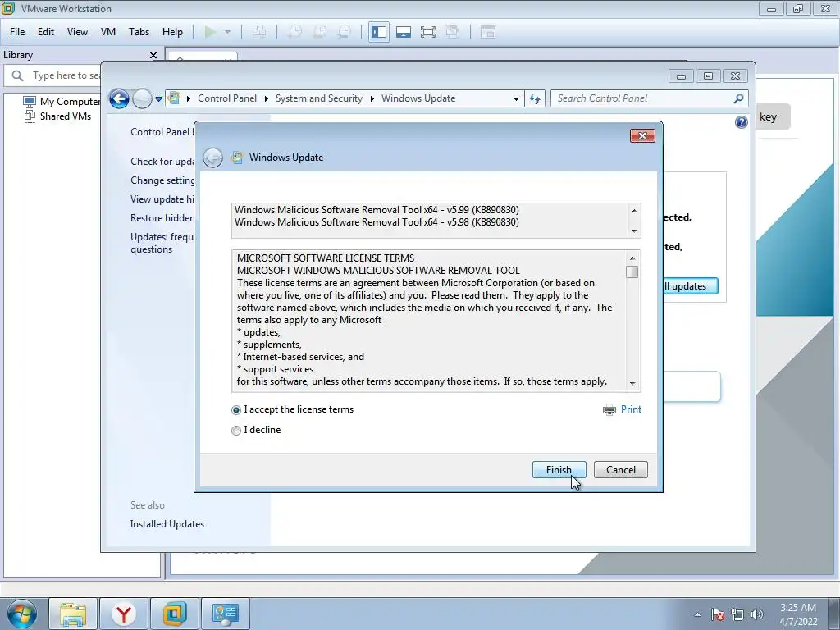Viewport: 840px width, 630px height.
Task: Click the Check for updates link
Action: tap(162, 162)
